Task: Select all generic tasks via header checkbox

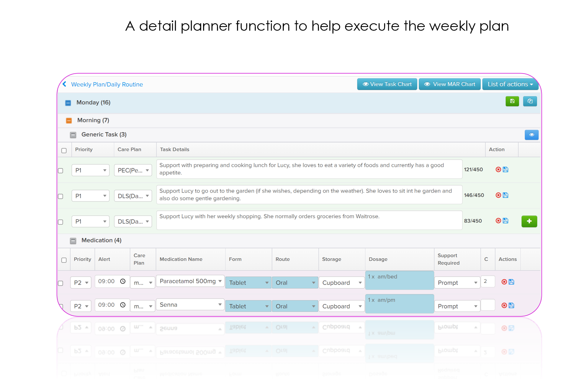Action: click(64, 150)
